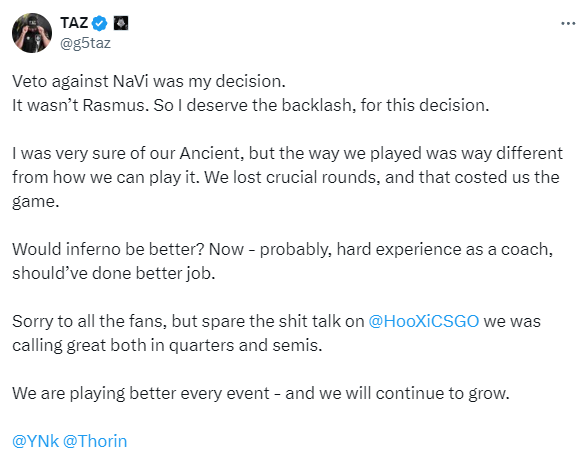Click the line 'should've done better job.'
Image resolution: width=588 pixels, height=454 pixels.
tap(114, 273)
